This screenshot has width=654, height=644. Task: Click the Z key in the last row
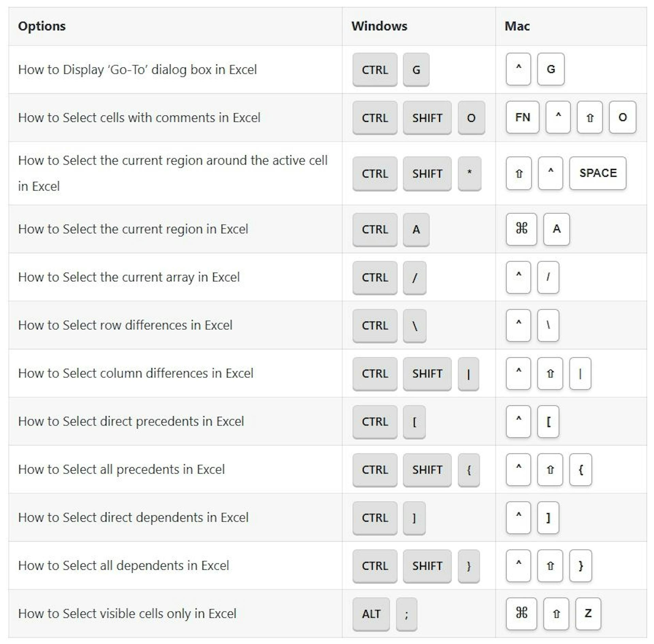[x=588, y=614]
